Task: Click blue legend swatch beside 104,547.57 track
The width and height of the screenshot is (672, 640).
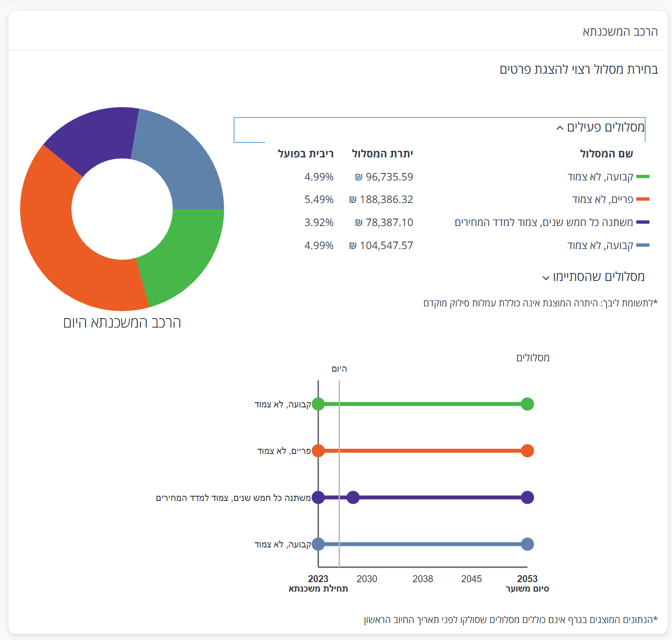Action: point(642,245)
